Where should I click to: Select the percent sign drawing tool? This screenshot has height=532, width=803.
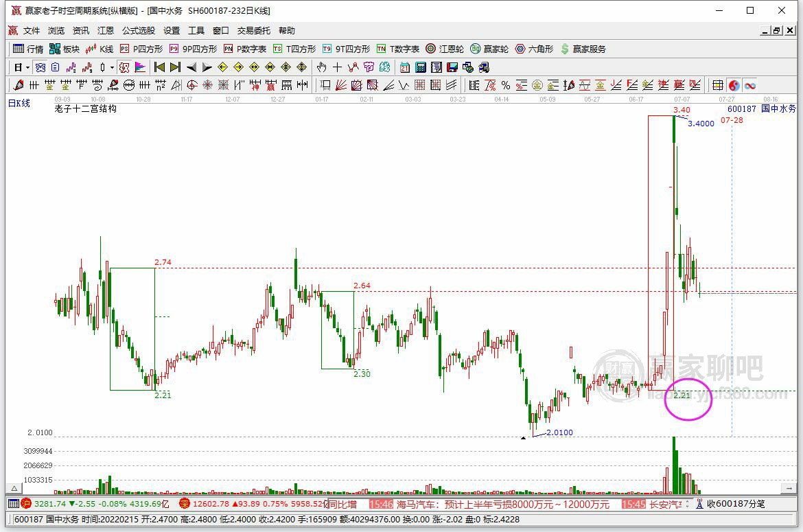[x=506, y=86]
